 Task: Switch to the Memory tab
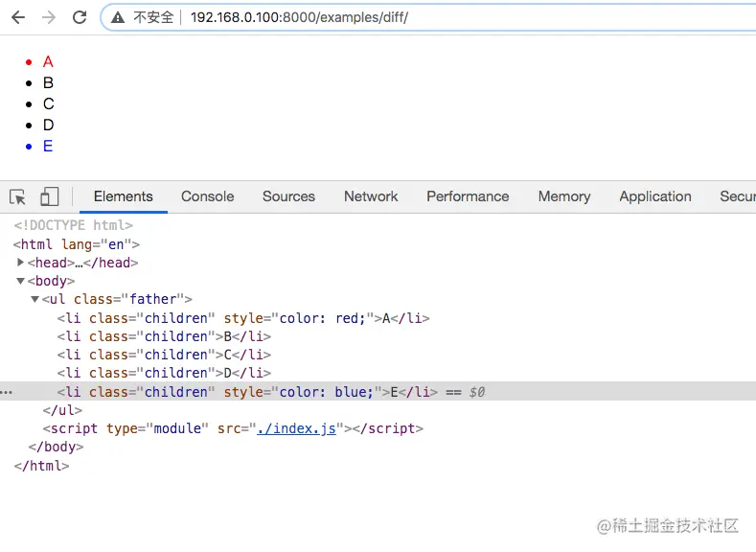(x=564, y=196)
